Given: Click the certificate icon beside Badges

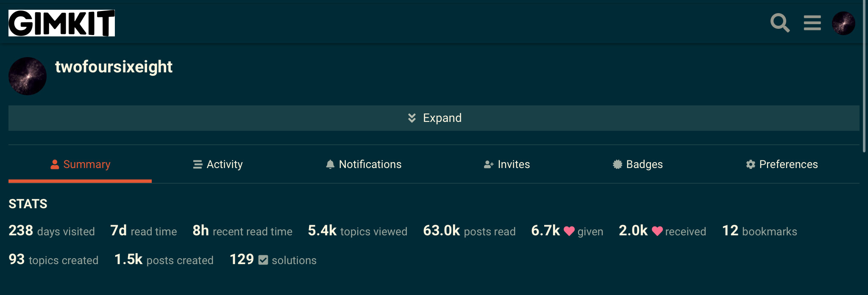Looking at the screenshot, I should (x=618, y=164).
